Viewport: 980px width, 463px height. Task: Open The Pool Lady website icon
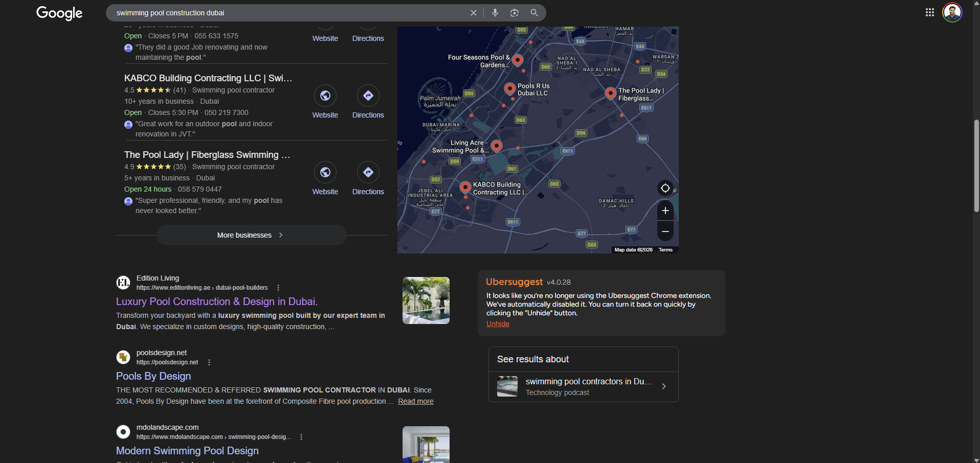(x=325, y=172)
